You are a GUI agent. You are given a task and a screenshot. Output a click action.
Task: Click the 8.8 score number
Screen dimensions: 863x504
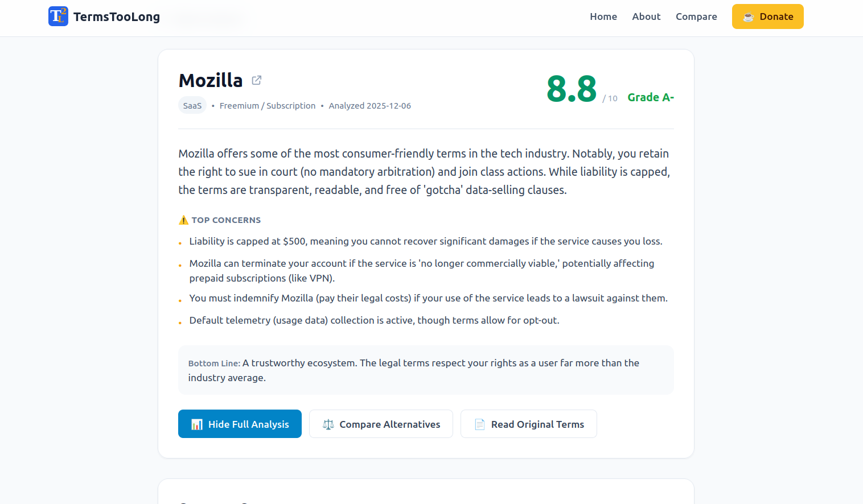tap(572, 89)
